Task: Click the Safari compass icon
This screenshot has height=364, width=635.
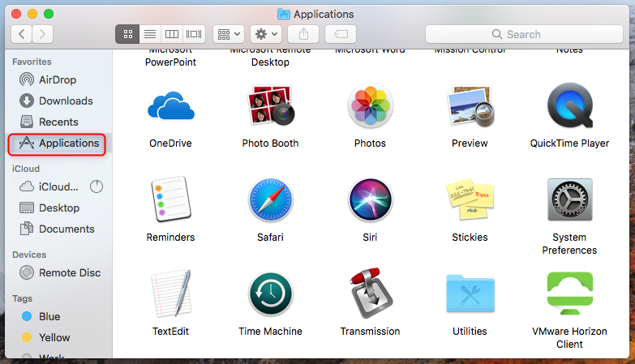Action: (270, 199)
